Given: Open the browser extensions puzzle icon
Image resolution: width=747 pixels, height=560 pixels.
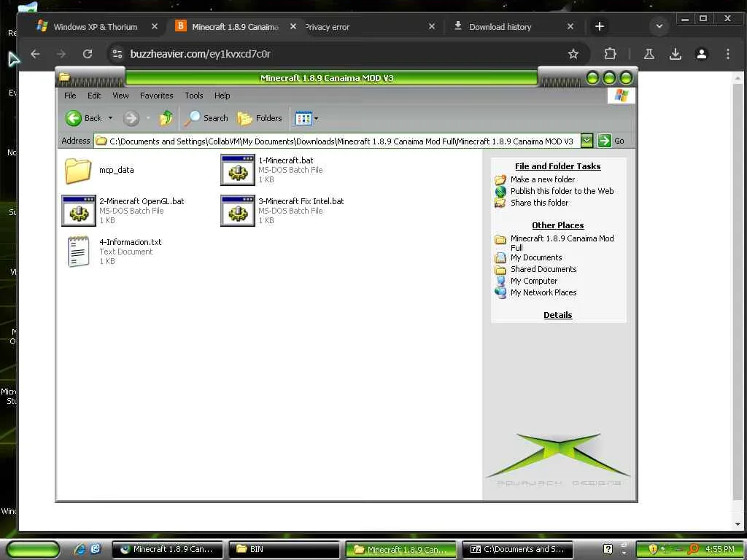Looking at the screenshot, I should click(611, 54).
